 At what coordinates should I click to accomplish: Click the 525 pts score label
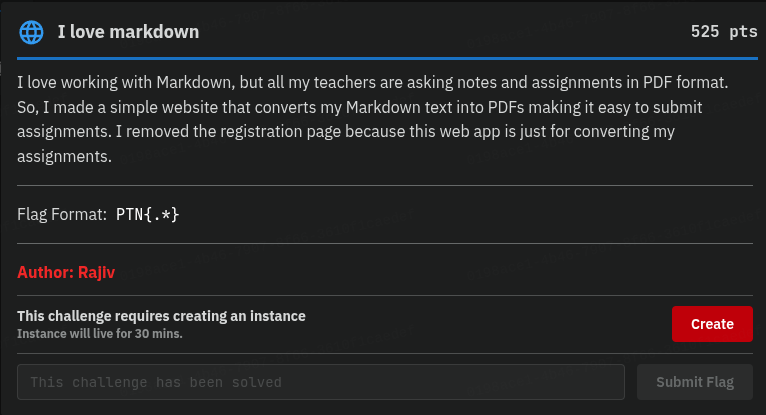(x=723, y=32)
